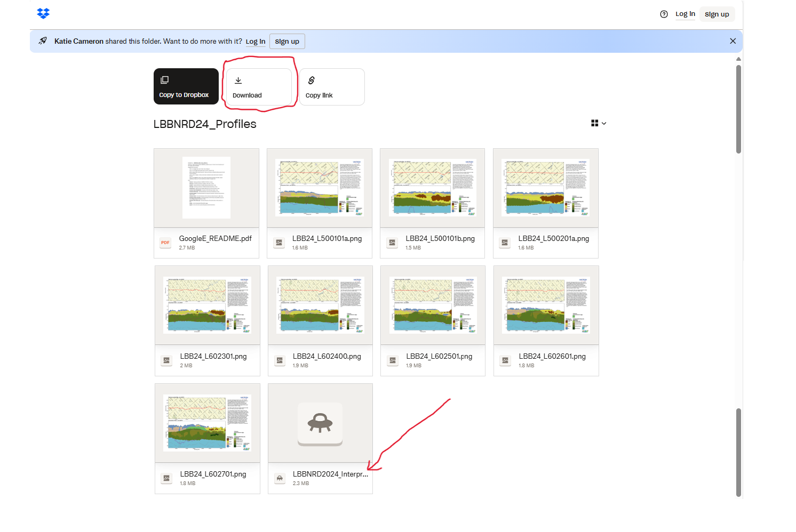Click Sign up inside the shared-folder banner
This screenshot has height=532, width=796.
287,42
